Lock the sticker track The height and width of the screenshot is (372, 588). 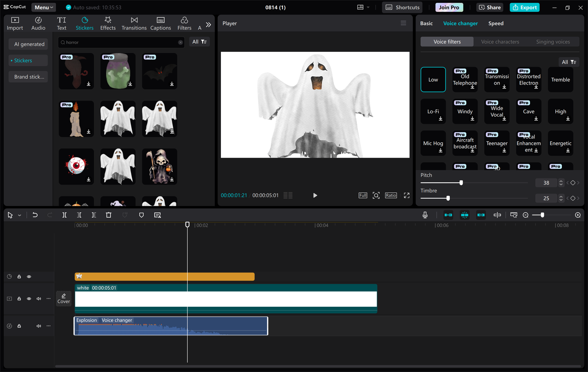(19, 276)
